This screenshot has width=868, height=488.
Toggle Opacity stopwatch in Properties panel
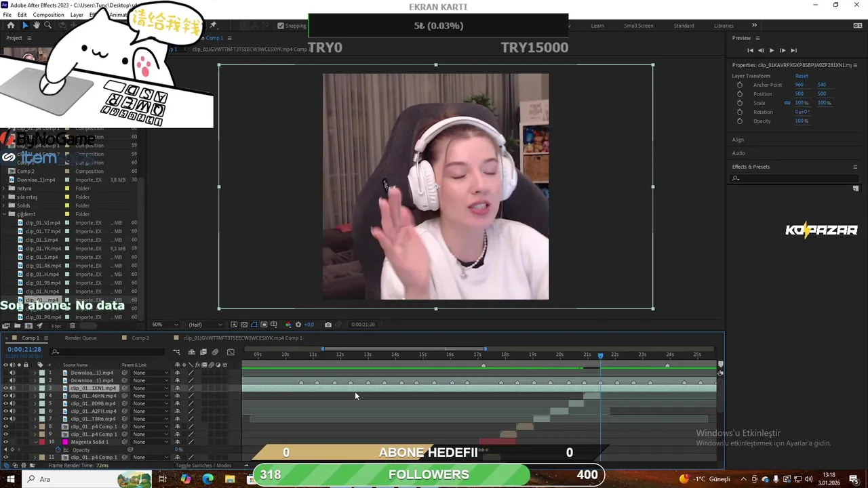740,121
